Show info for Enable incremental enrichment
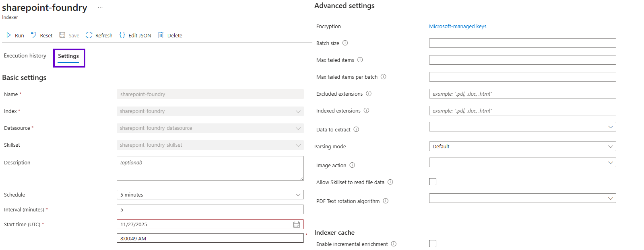The height and width of the screenshot is (250, 644). click(394, 244)
